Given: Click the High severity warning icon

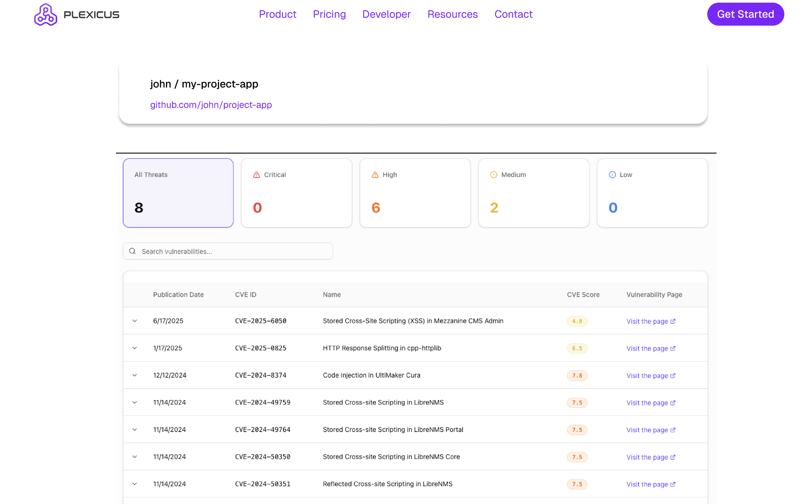Looking at the screenshot, I should (375, 175).
